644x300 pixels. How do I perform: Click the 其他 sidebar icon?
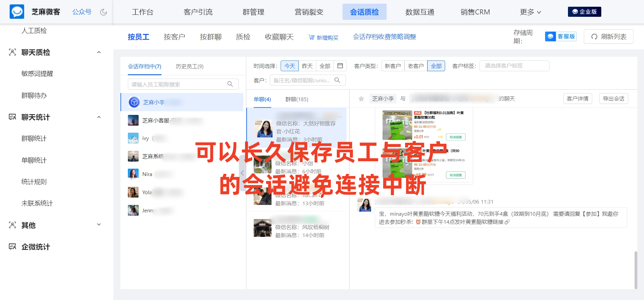12,225
